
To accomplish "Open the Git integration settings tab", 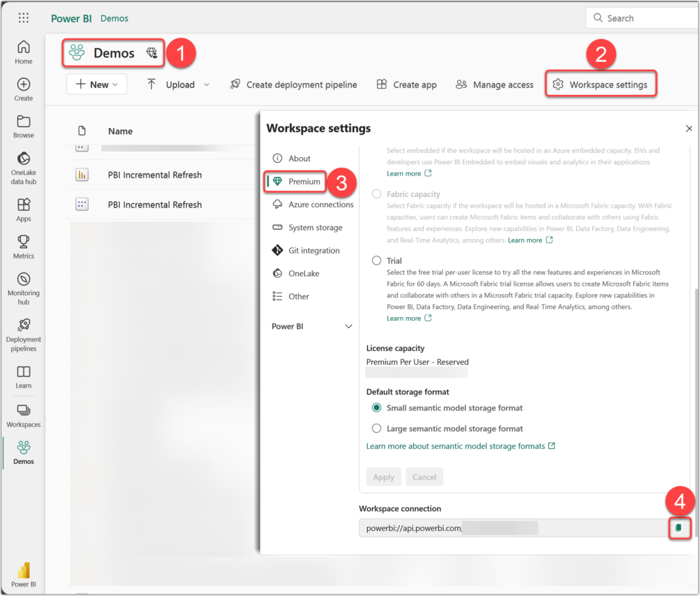I will pyautogui.click(x=306, y=250).
